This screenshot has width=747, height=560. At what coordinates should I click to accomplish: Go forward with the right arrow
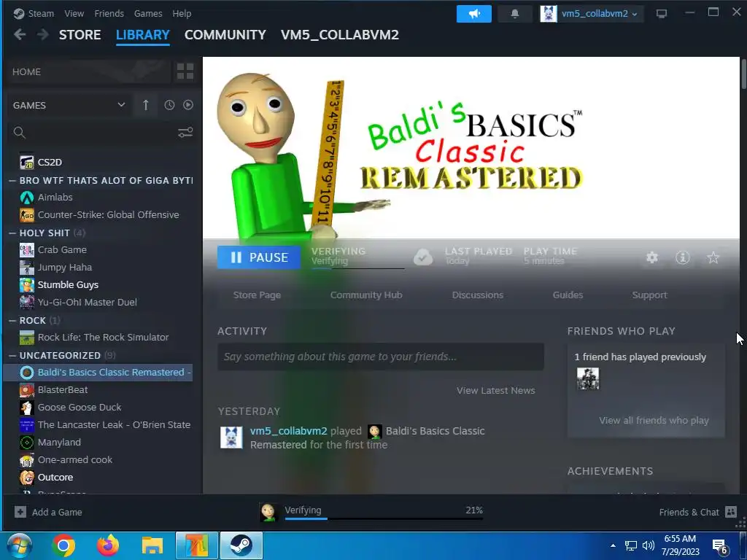[43, 34]
